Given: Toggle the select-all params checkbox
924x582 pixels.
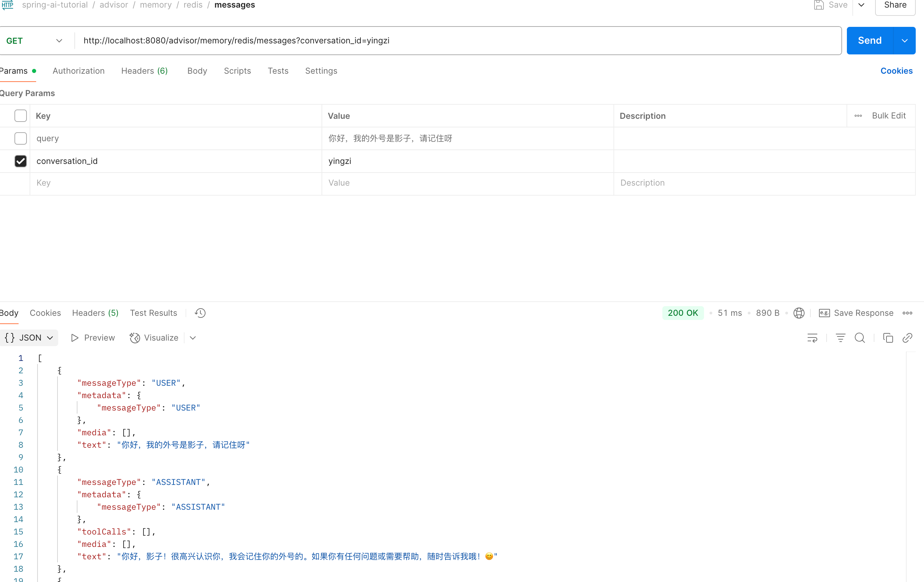Looking at the screenshot, I should click(20, 116).
